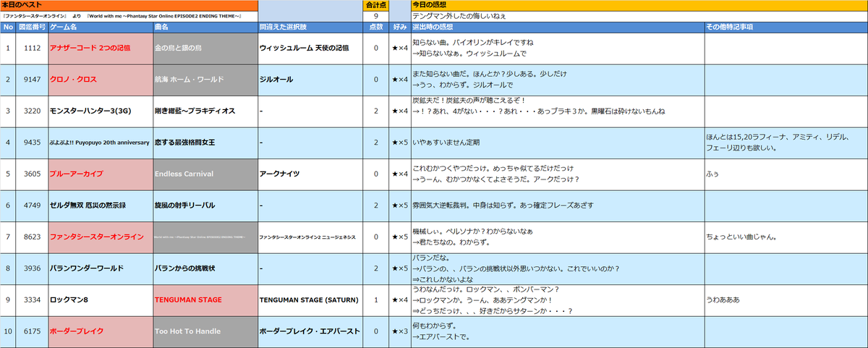Screen dimensions: 868x348
Task: Click the バランだな。 impression cell in row 8
Action: point(557,268)
